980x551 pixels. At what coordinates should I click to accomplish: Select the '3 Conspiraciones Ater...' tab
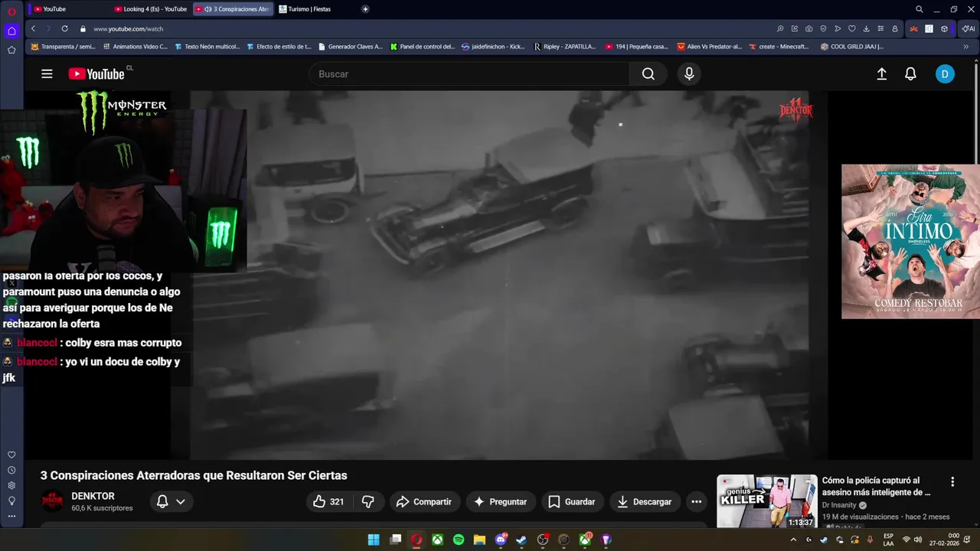(233, 9)
